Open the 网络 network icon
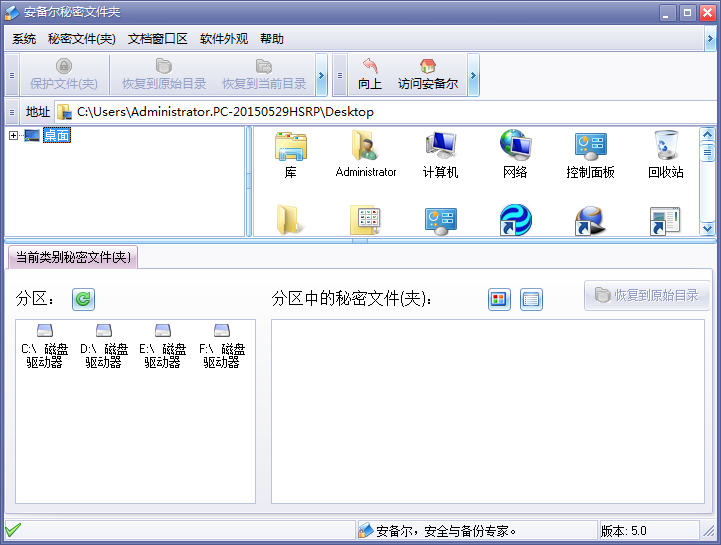This screenshot has height=545, width=721. point(515,154)
